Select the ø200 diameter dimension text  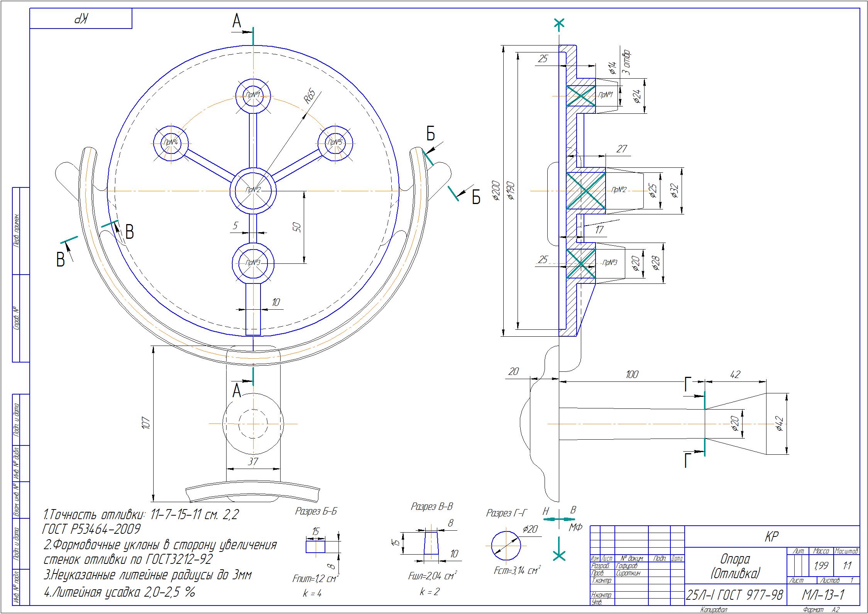tap(496, 191)
